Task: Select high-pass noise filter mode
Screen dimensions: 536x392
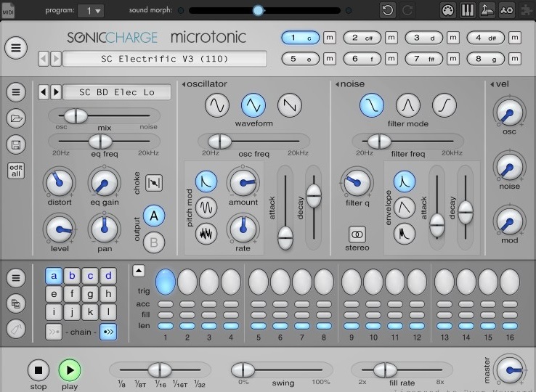Action: [x=444, y=105]
